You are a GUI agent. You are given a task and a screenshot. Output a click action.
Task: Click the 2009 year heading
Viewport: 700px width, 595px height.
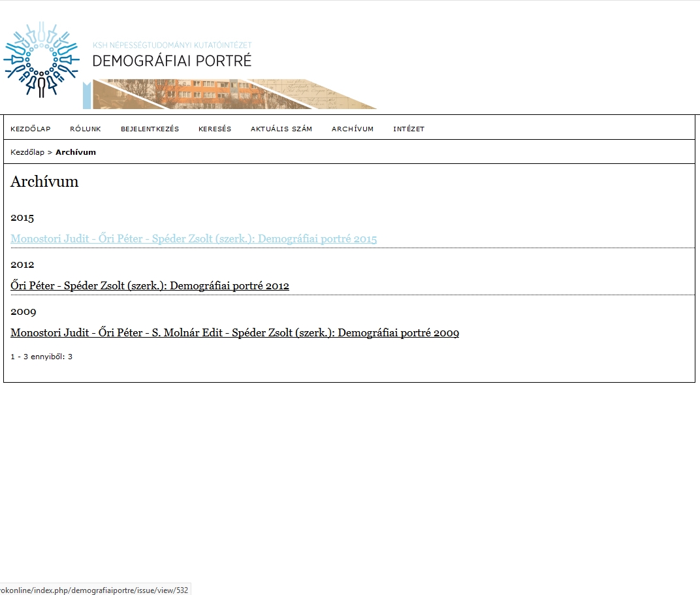[x=24, y=312]
